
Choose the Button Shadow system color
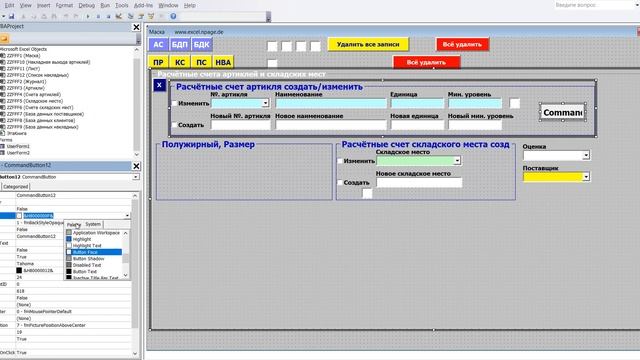93,259
